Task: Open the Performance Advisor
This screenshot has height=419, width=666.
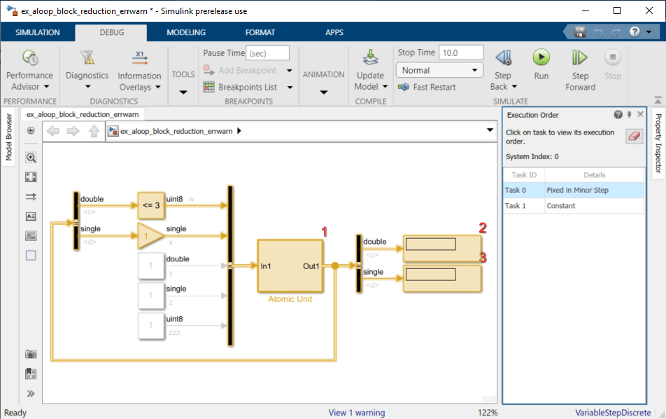Action: (30, 70)
